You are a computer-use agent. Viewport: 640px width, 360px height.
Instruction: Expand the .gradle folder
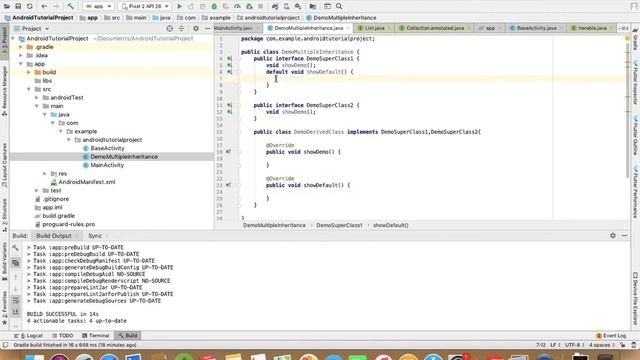[x=21, y=47]
